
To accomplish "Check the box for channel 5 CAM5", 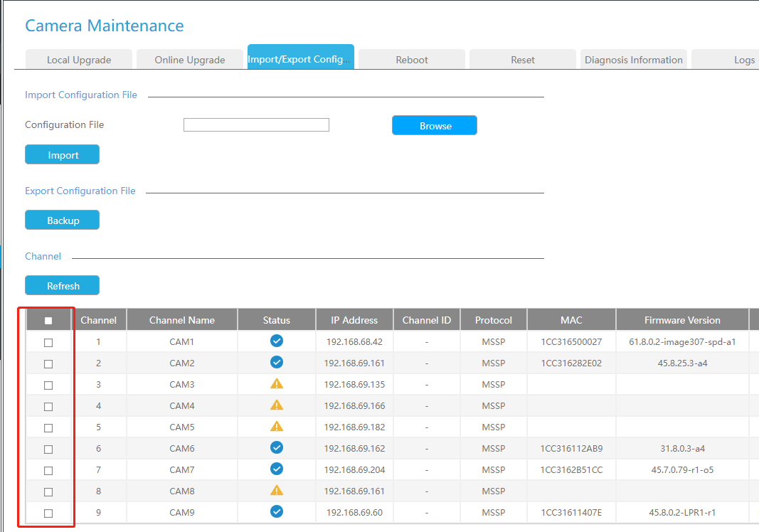I will [48, 428].
